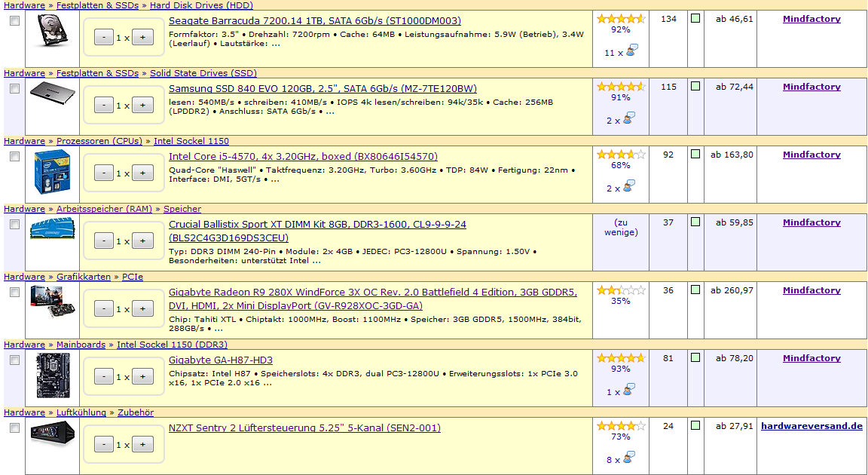868x475 pixels.
Task: Increase quantity of Samsung SSD with plus button
Action: pyautogui.click(x=143, y=106)
